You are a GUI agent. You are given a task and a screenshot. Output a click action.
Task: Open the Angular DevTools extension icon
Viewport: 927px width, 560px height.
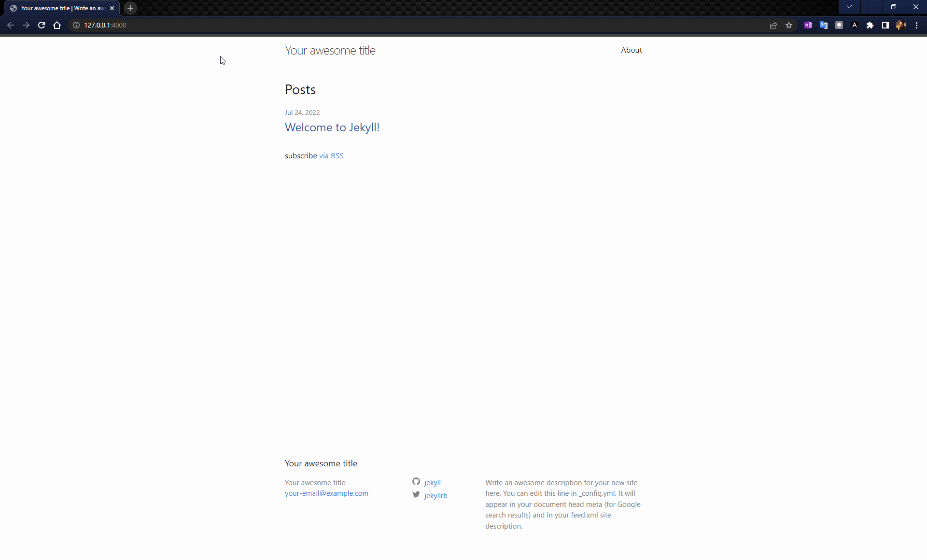pos(855,25)
